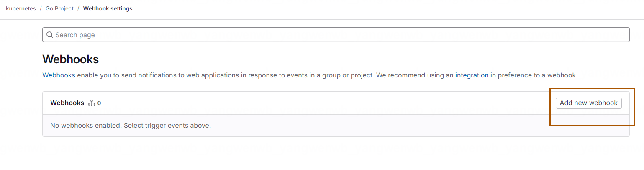Click the webhook count badge showing 0
The height and width of the screenshot is (170, 644).
pos(99,103)
